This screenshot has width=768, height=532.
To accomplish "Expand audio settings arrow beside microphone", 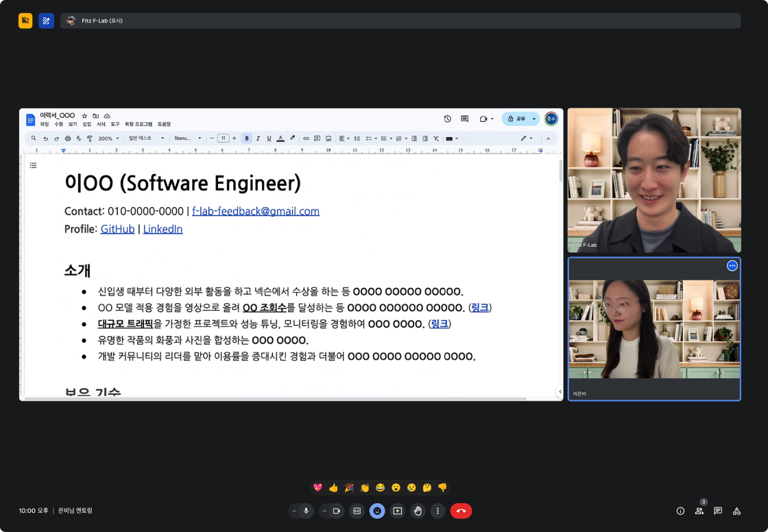I will (294, 511).
